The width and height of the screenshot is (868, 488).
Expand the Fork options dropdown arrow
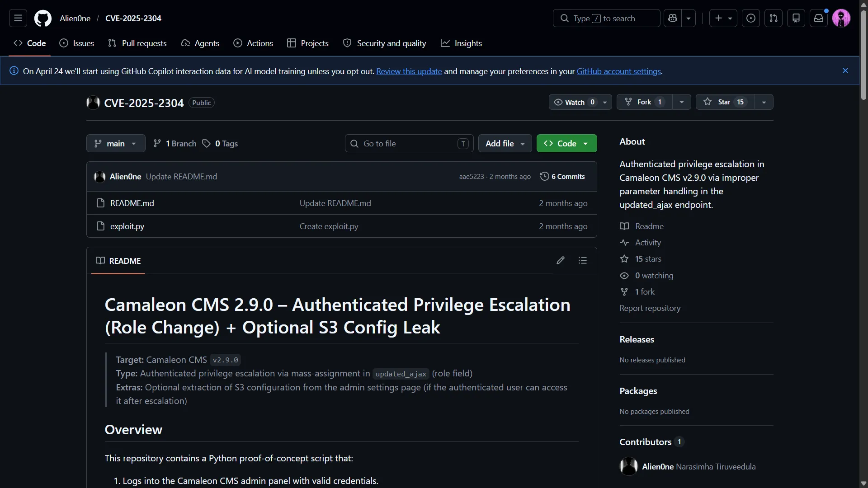coord(682,102)
